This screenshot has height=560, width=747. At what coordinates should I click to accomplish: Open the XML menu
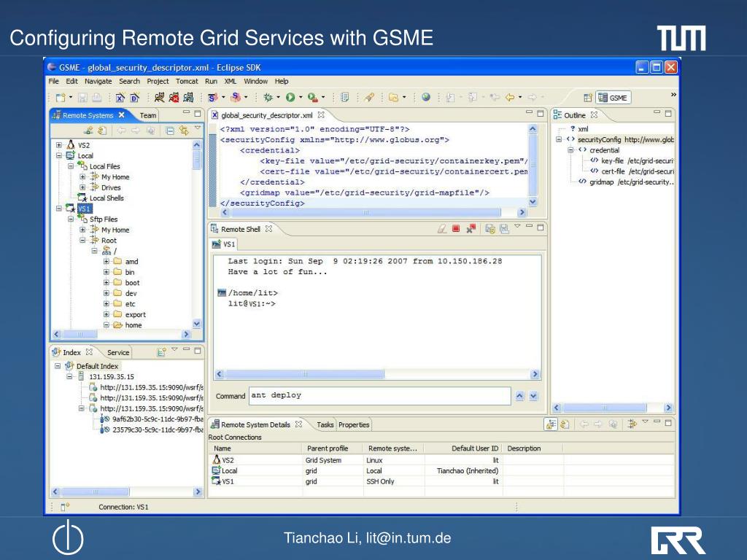(230, 82)
